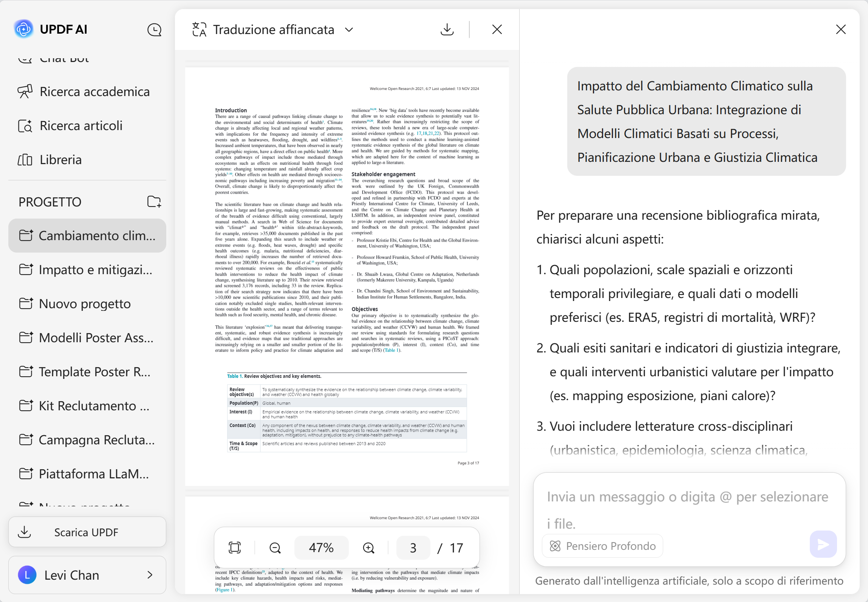This screenshot has height=602, width=868.
Task: Toggle Pensiero Profondo deep thinking
Action: [603, 546]
